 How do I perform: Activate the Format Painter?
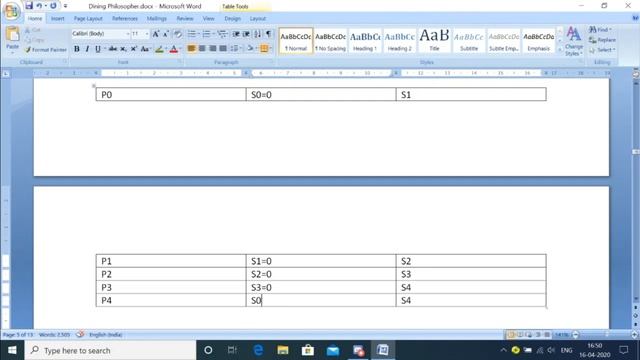coord(46,49)
